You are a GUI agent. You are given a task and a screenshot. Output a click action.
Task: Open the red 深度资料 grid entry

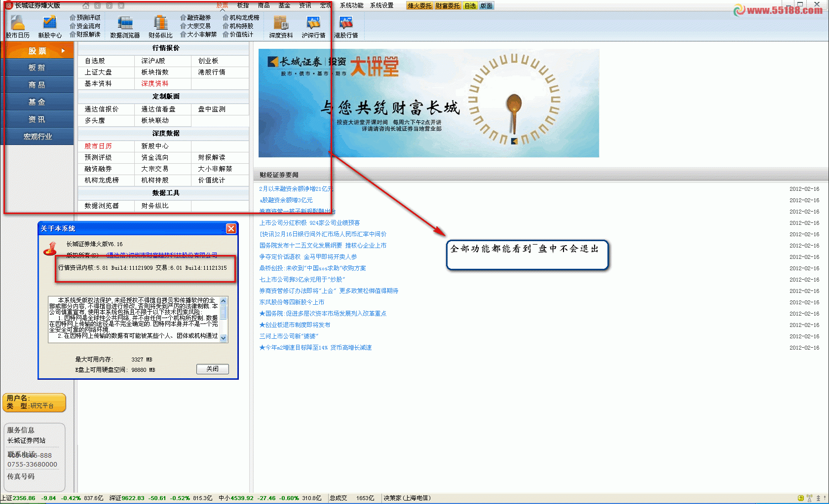(x=155, y=83)
